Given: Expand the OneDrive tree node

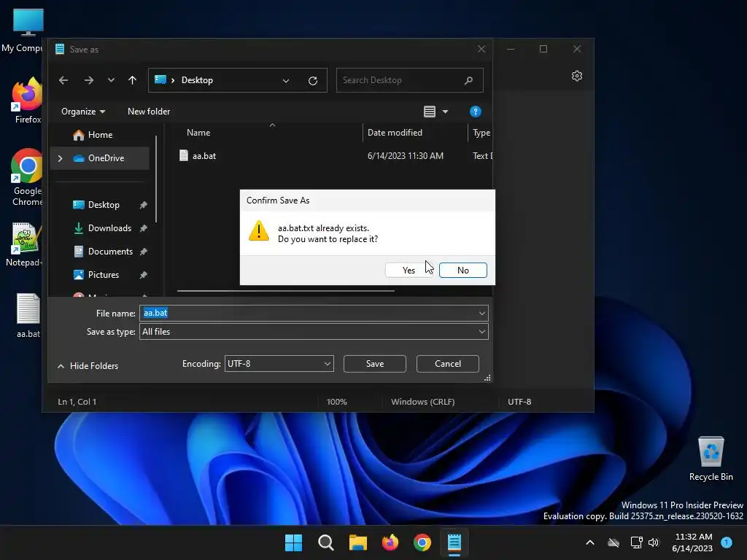Looking at the screenshot, I should [x=60, y=158].
